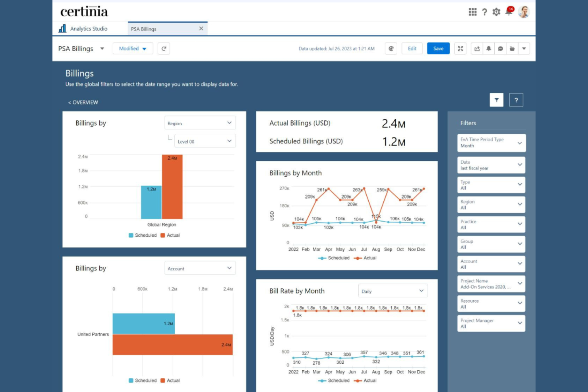Screen dimensions: 588x392
Task: Expand the Resource filter
Action: tap(491, 303)
